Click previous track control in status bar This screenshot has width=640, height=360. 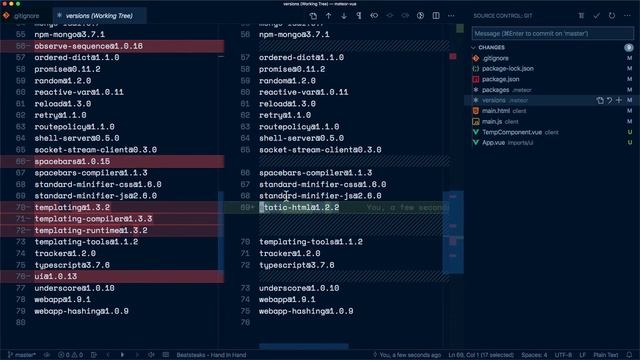click(x=108, y=355)
